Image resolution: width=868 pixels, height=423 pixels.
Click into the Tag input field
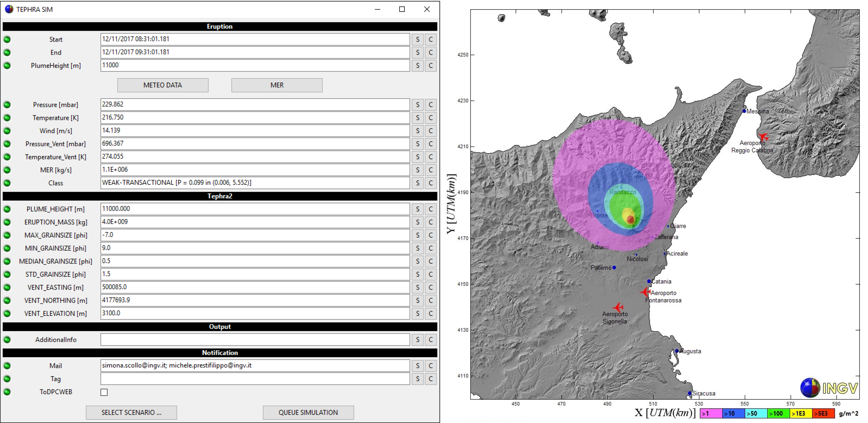[x=255, y=379]
